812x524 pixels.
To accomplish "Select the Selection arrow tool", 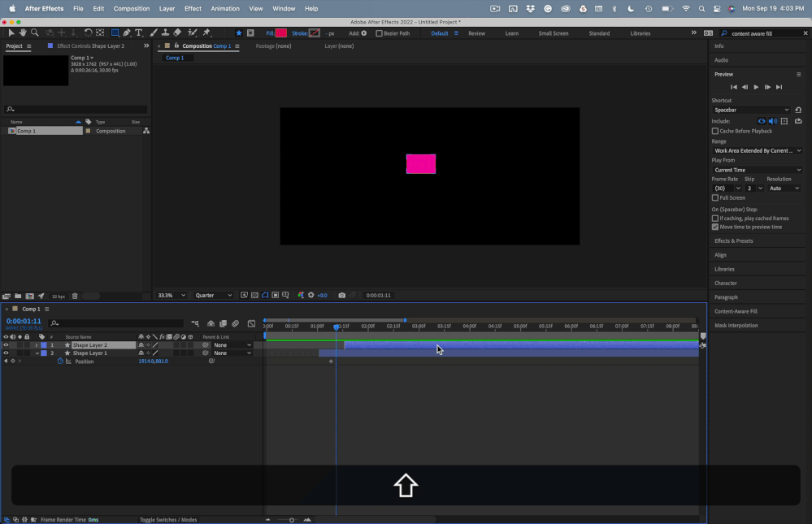I will click(x=11, y=32).
